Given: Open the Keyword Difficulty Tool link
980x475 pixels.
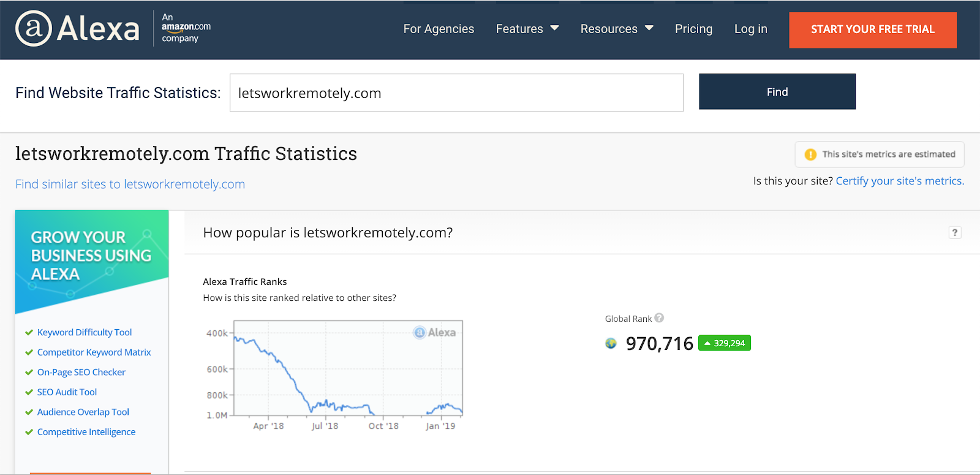Looking at the screenshot, I should [85, 332].
